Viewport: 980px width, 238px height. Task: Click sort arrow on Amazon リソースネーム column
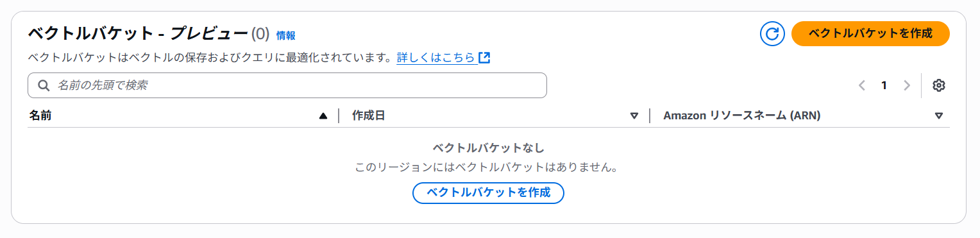939,116
